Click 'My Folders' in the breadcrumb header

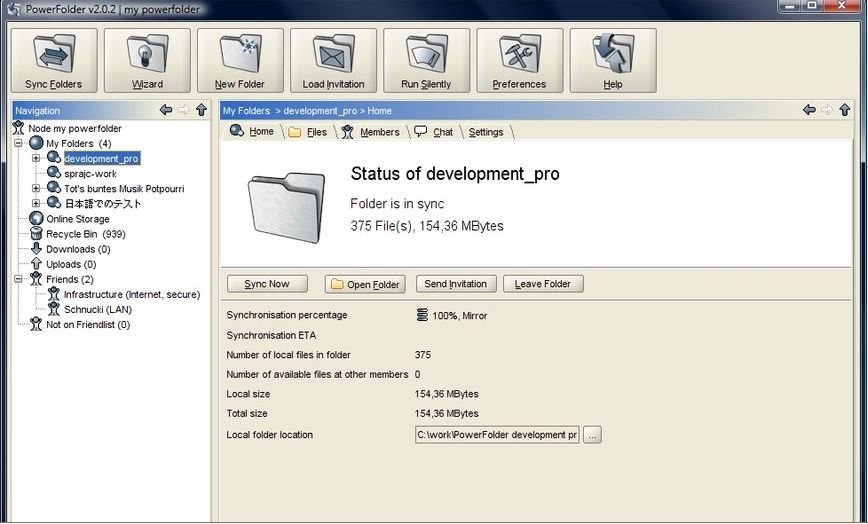pos(246,111)
